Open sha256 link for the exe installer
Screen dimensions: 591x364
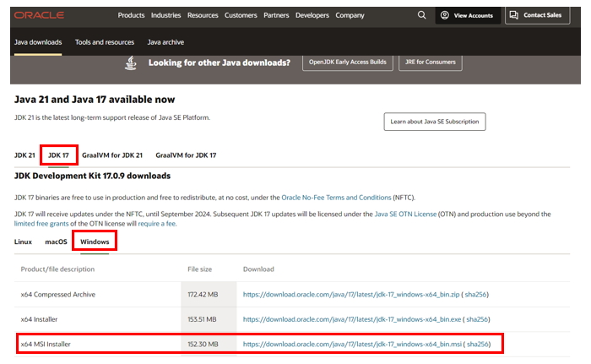(x=477, y=319)
